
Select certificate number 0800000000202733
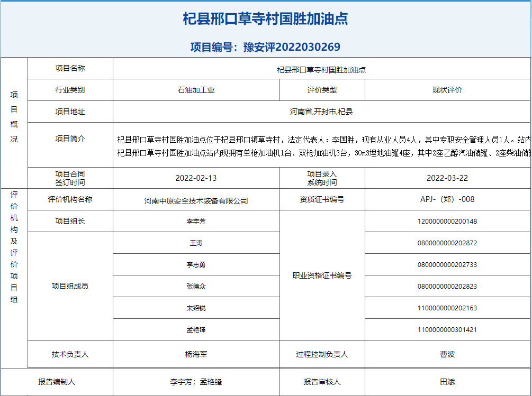coord(447,265)
